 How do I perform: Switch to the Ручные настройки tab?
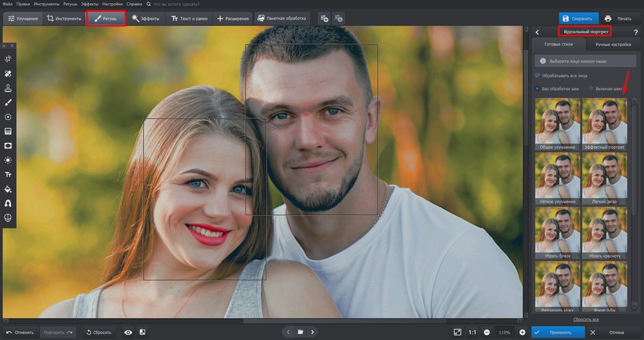pos(613,44)
